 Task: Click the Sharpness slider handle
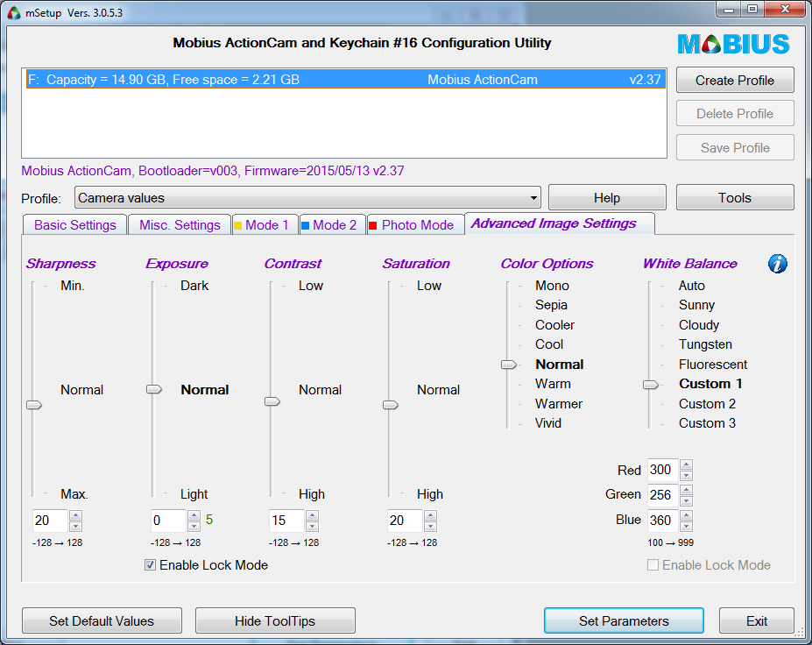34,405
